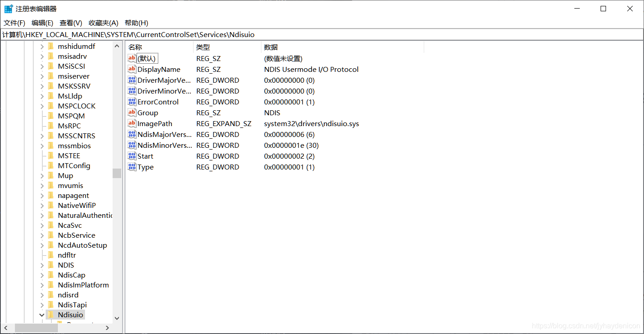Click the string icon of the (默认) value

point(132,58)
